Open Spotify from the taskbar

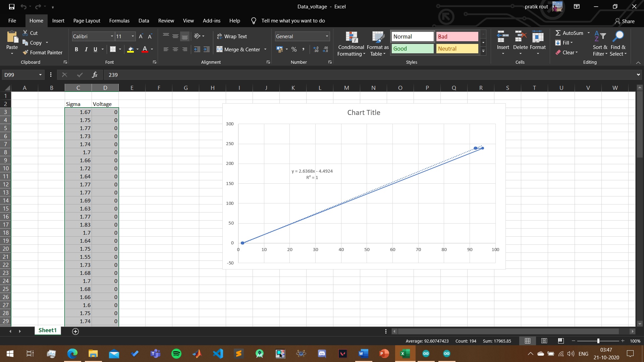pos(176,354)
